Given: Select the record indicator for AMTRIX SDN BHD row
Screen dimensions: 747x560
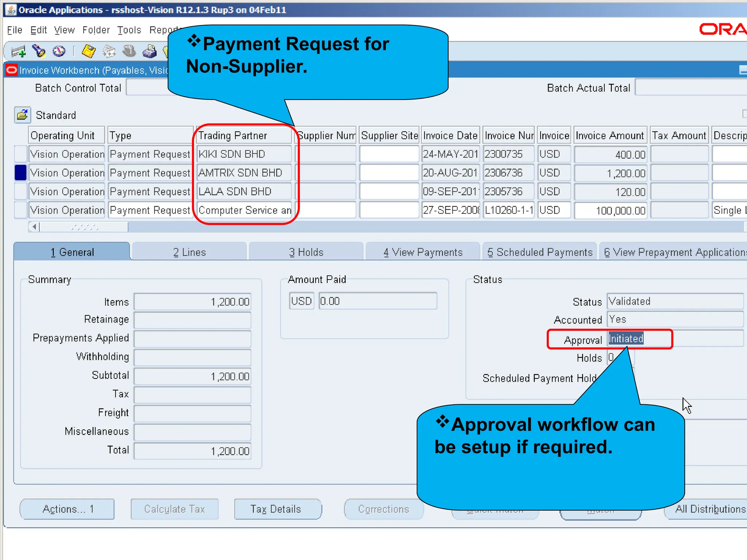Looking at the screenshot, I should [21, 172].
